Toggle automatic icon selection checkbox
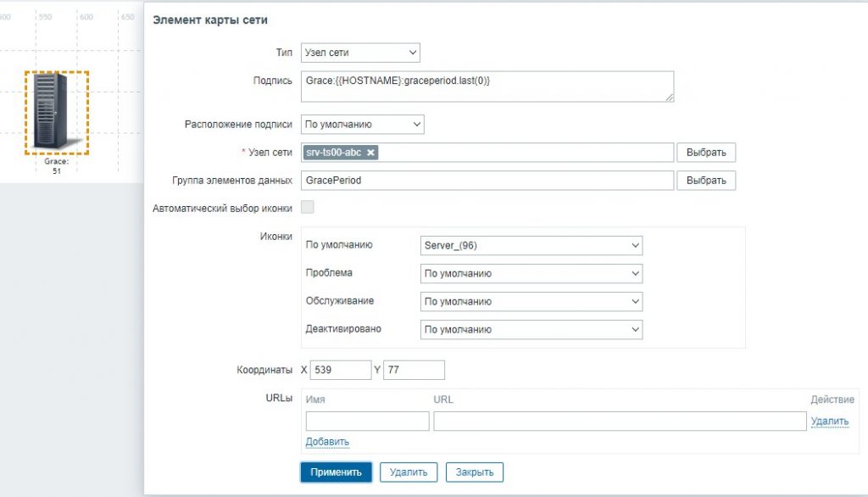The width and height of the screenshot is (868, 497). (308, 207)
